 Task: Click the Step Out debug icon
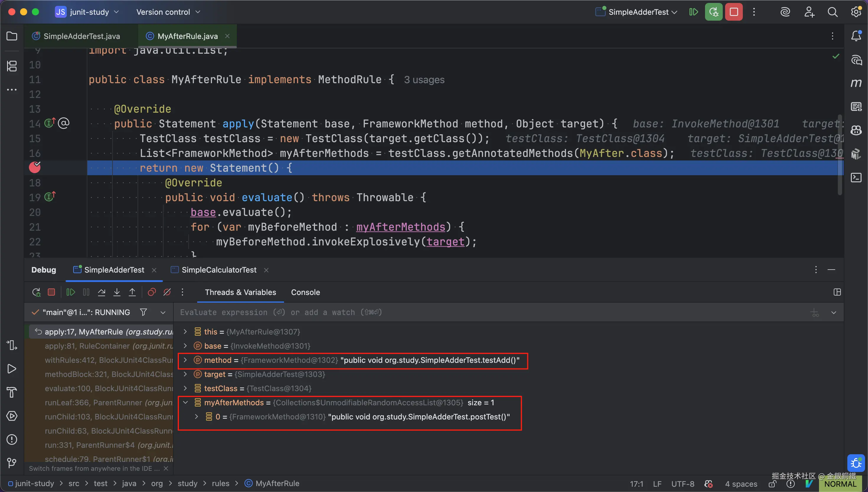click(132, 292)
